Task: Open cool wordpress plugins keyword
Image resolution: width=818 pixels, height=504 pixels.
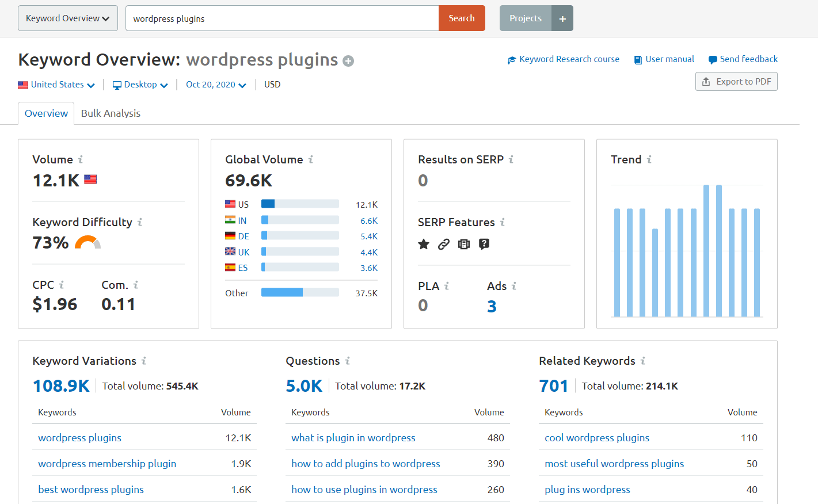Action: click(597, 438)
